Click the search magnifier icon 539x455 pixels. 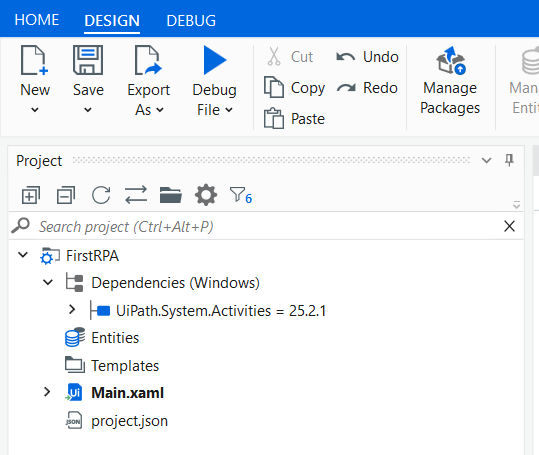click(x=21, y=226)
